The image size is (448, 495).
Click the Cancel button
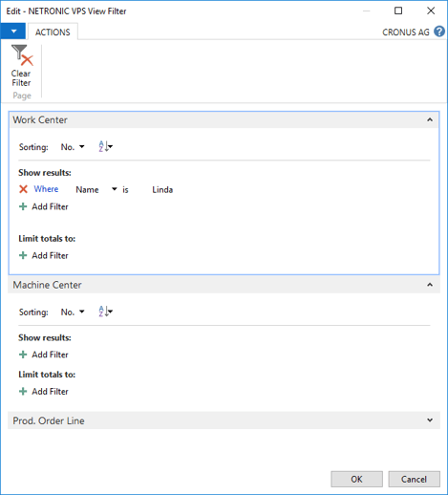[x=414, y=479]
